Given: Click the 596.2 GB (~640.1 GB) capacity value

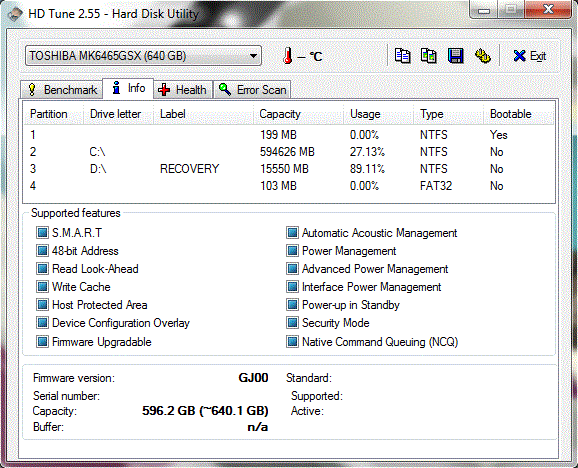Looking at the screenshot, I should tap(205, 411).
